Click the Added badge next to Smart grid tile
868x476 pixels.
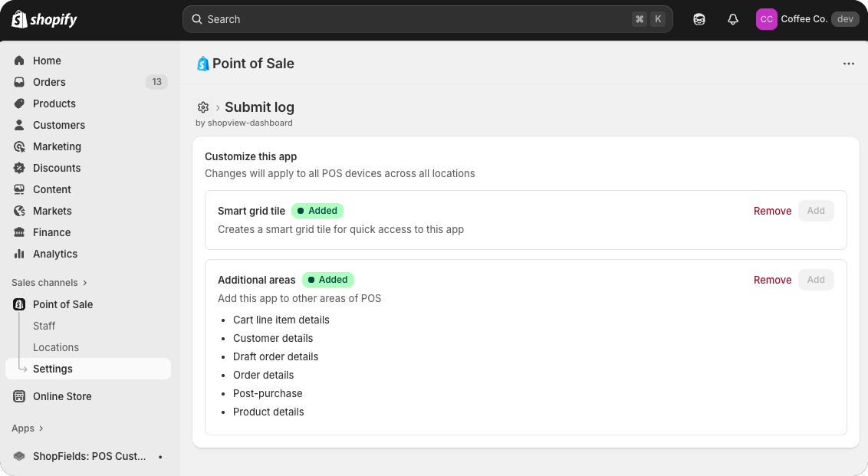pos(317,210)
